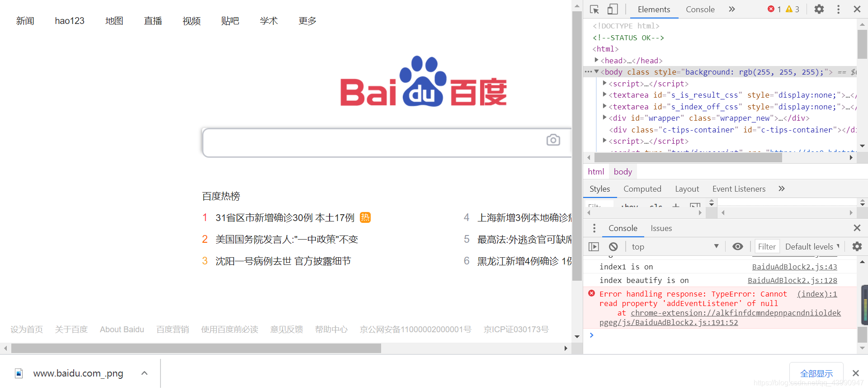Image resolution: width=868 pixels, height=391 pixels.
Task: Open the 帮助中心 footer link
Action: (x=331, y=330)
